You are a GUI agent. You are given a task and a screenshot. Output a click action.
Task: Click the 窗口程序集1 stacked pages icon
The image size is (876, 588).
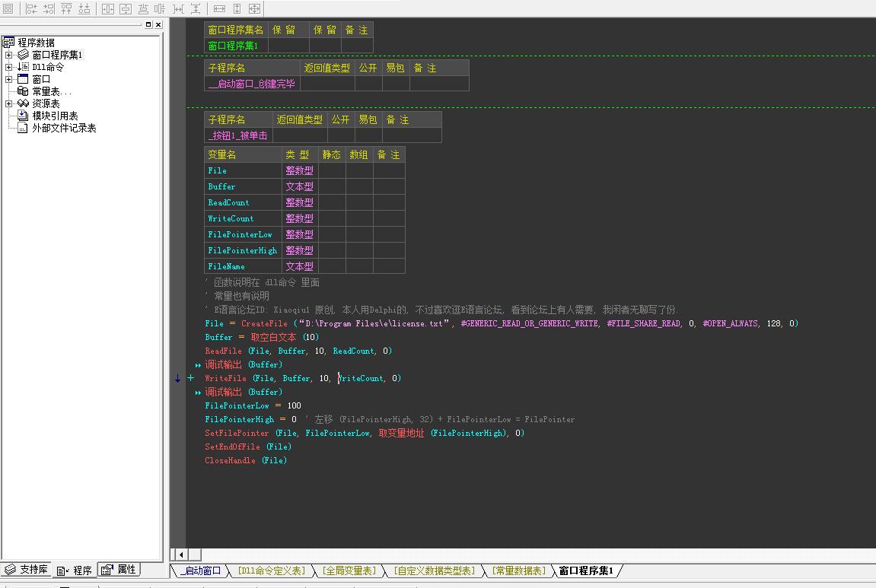click(23, 55)
